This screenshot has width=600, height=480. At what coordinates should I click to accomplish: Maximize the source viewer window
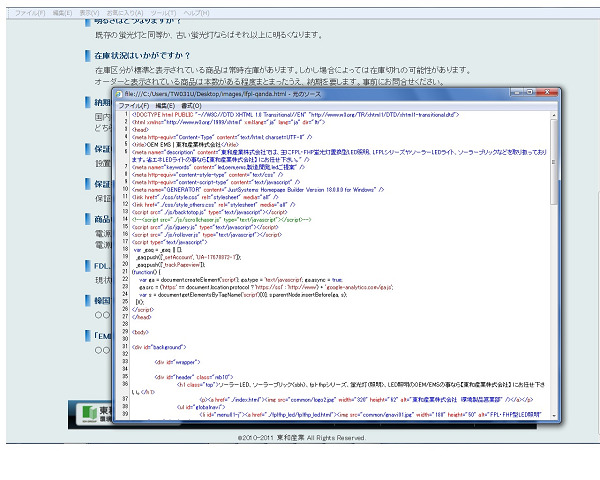tap(530, 92)
